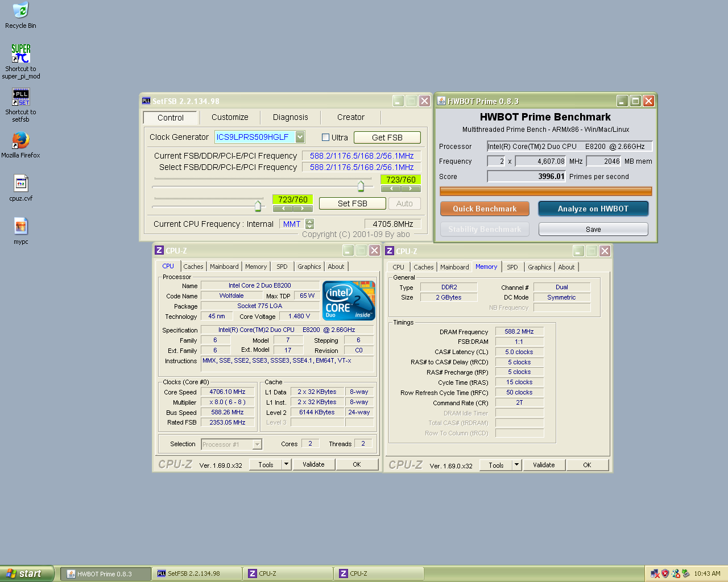Screen dimensions: 728x582
Task: Select the Control tab in SetFSB
Action: (x=170, y=118)
